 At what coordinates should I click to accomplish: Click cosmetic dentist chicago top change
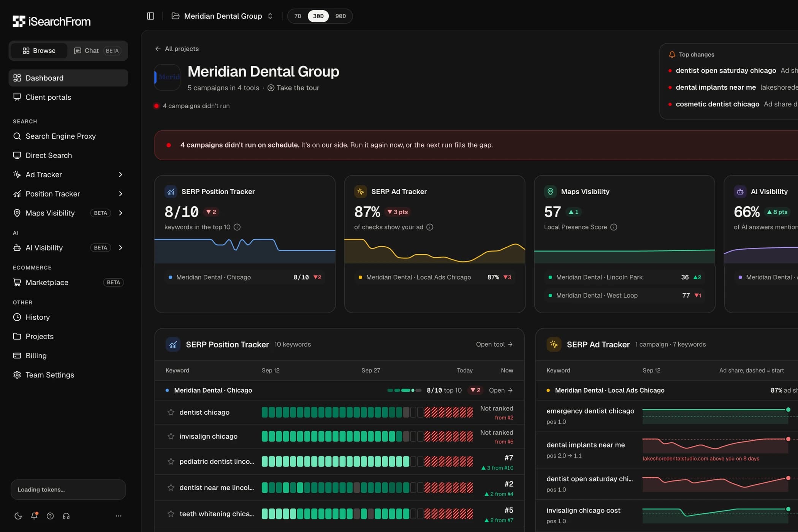point(717,104)
